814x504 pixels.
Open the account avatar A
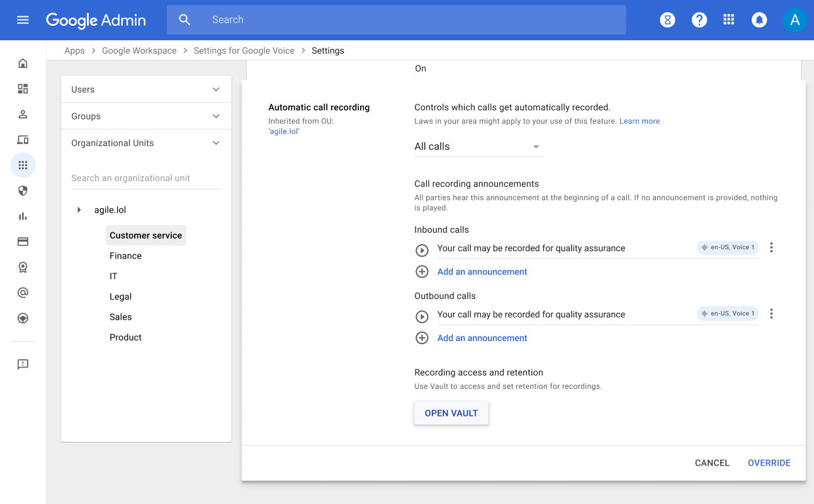794,20
